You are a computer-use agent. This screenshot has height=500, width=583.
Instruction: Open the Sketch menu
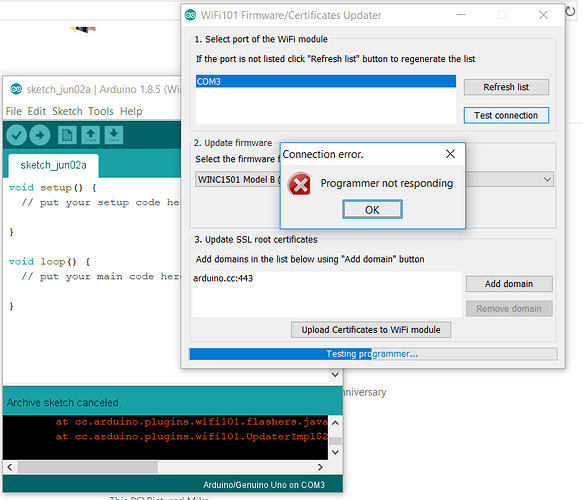(67, 111)
